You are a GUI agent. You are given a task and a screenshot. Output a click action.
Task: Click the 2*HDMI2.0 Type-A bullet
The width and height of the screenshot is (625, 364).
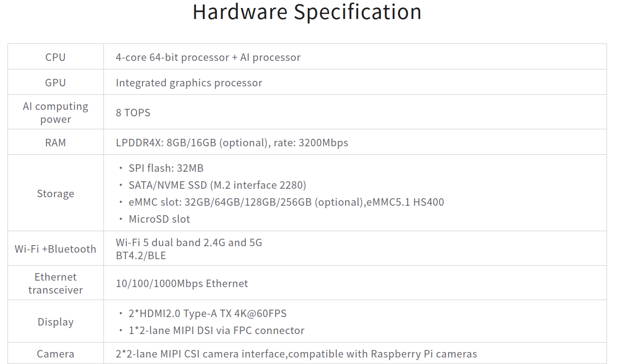[207, 314]
